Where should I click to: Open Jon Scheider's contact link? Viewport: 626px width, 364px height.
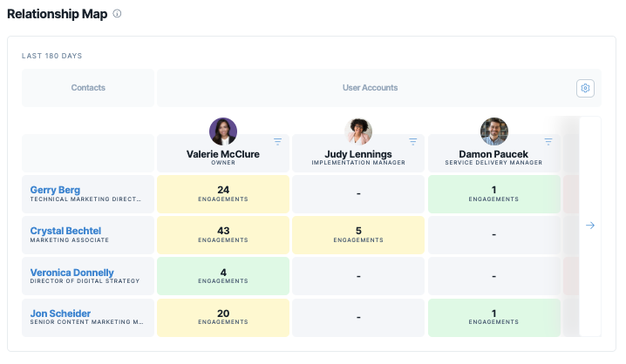[x=60, y=313]
